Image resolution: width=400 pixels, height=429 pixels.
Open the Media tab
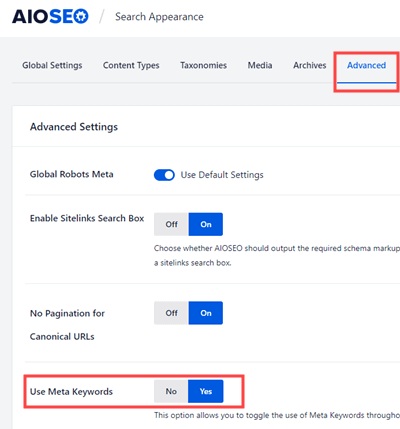(260, 65)
